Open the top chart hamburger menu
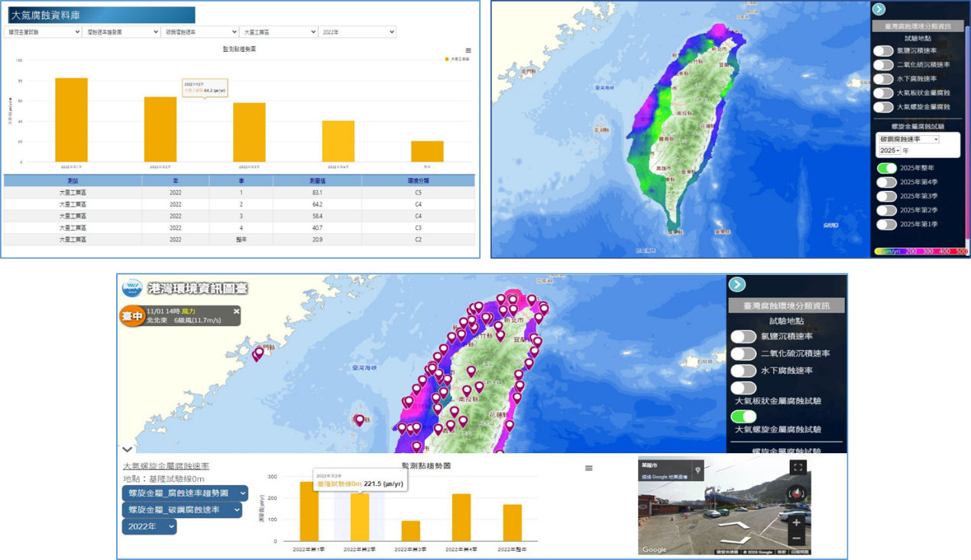 468,50
